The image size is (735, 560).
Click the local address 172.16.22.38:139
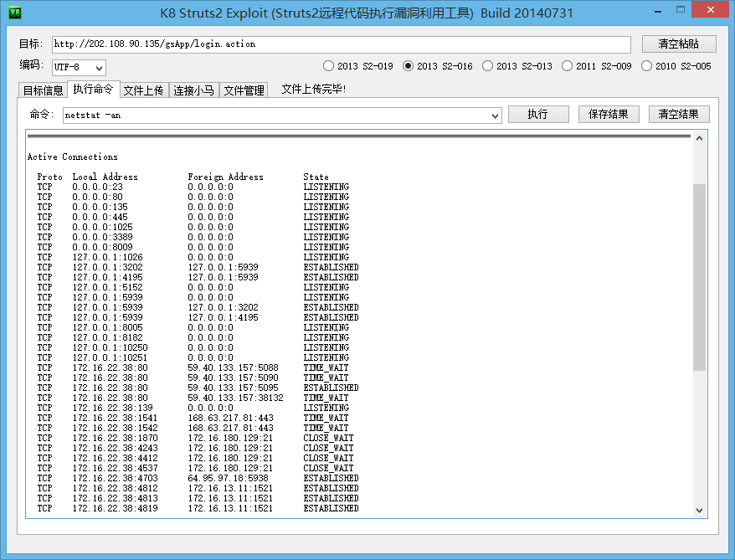[x=112, y=408]
